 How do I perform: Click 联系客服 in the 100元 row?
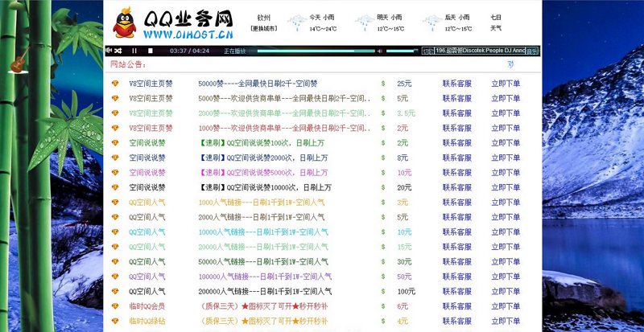(456, 291)
